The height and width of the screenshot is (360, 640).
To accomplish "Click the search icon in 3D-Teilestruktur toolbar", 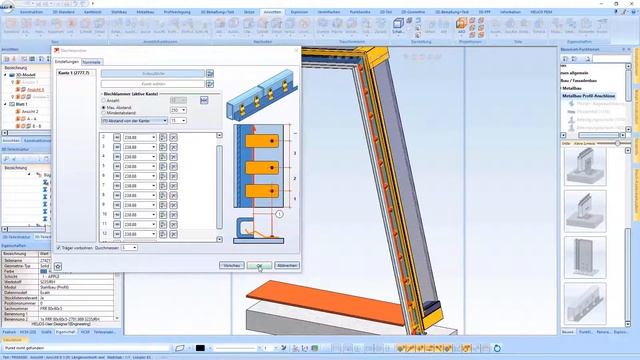I will (6, 159).
